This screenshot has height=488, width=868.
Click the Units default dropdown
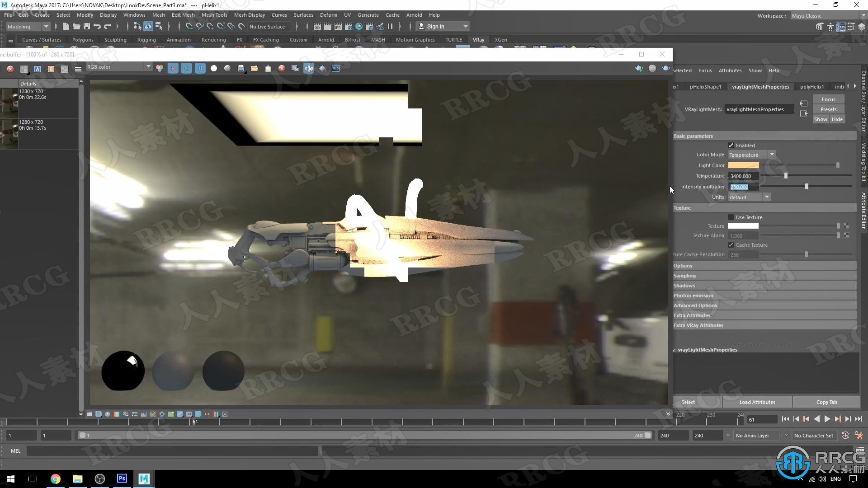click(x=748, y=197)
